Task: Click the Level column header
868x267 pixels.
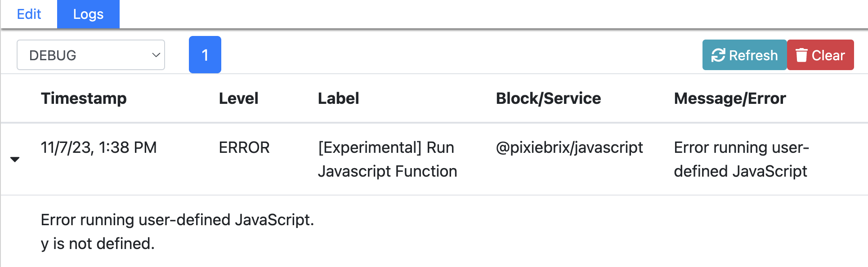Action: click(x=238, y=98)
